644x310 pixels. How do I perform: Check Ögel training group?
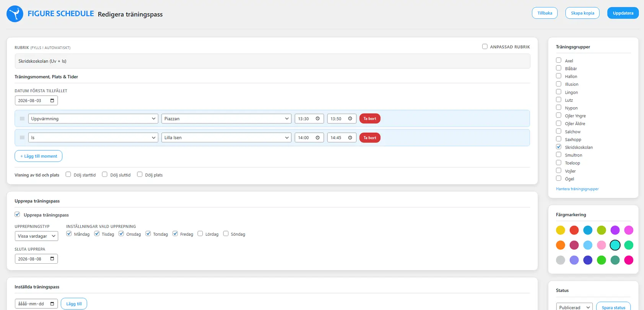point(559,178)
